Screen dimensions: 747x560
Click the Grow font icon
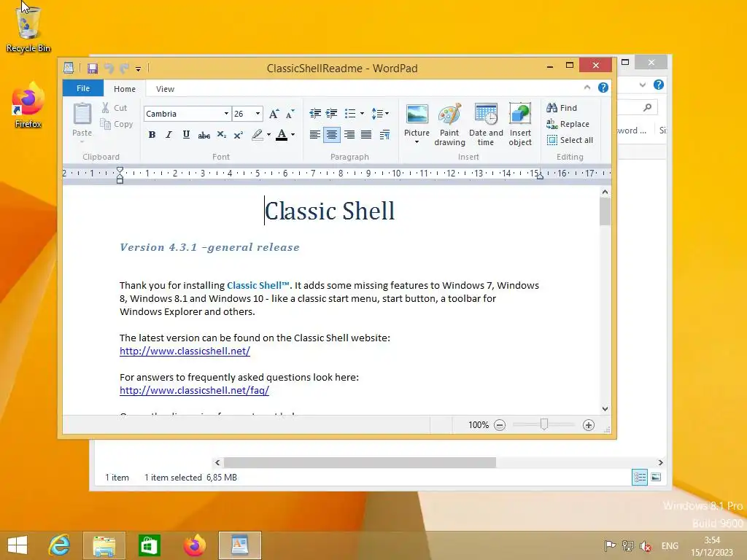(274, 114)
